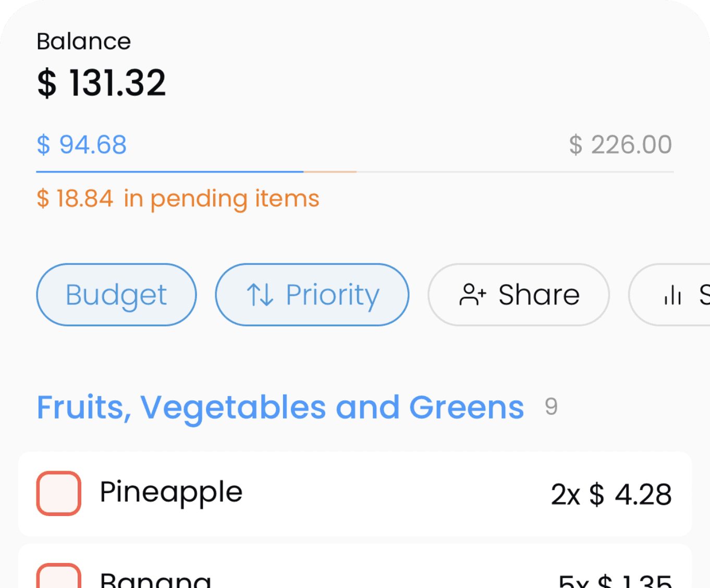The image size is (710, 588).
Task: Tap the blue $ 94.68 spent amount
Action: pyautogui.click(x=82, y=144)
